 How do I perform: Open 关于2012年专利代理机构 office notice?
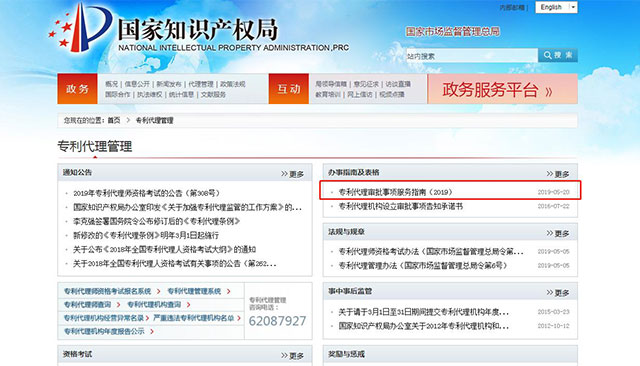click(x=424, y=326)
